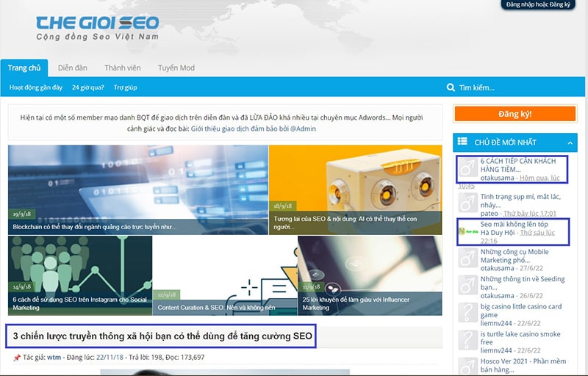The image size is (588, 376).
Task: Click the search magnifier icon
Action: (x=451, y=87)
